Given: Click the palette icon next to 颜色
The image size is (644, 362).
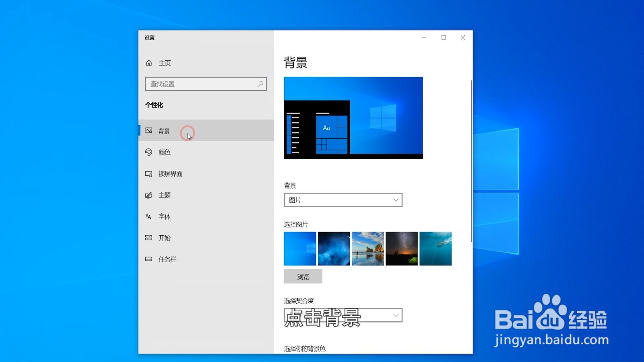Looking at the screenshot, I should point(149,152).
